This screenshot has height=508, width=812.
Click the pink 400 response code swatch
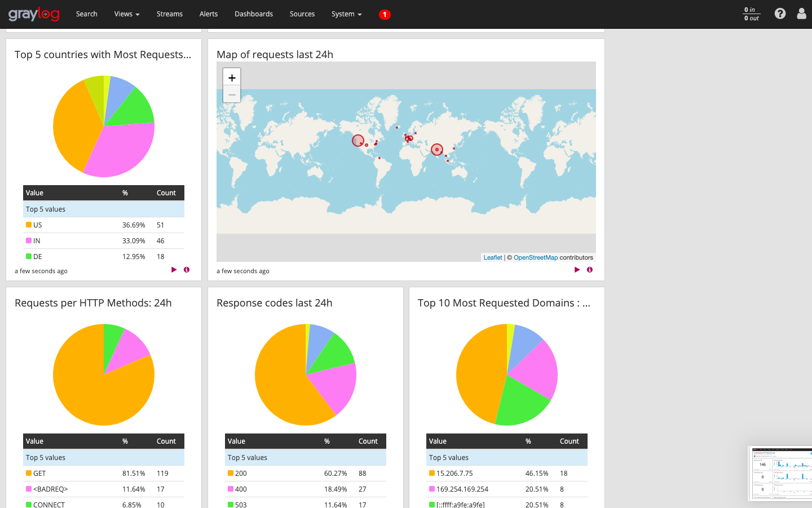231,489
